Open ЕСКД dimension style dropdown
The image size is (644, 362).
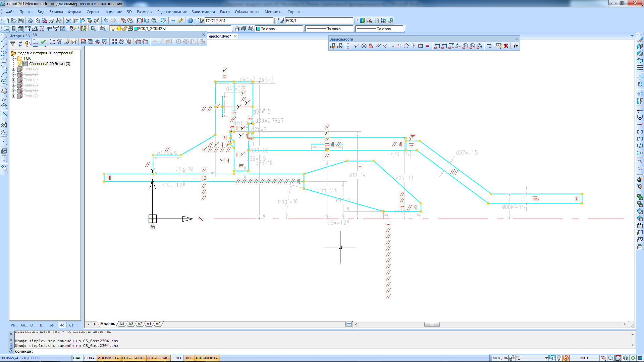pyautogui.click(x=319, y=21)
